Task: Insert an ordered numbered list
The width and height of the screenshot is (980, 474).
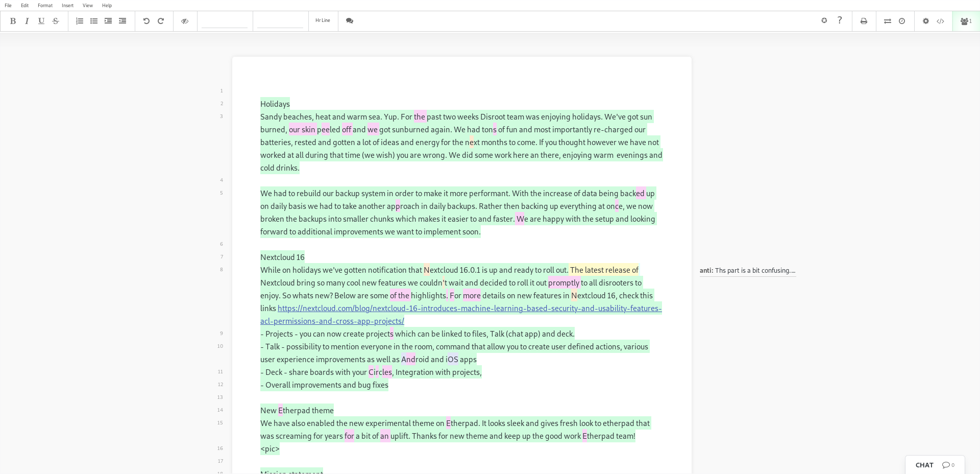Action: 80,21
